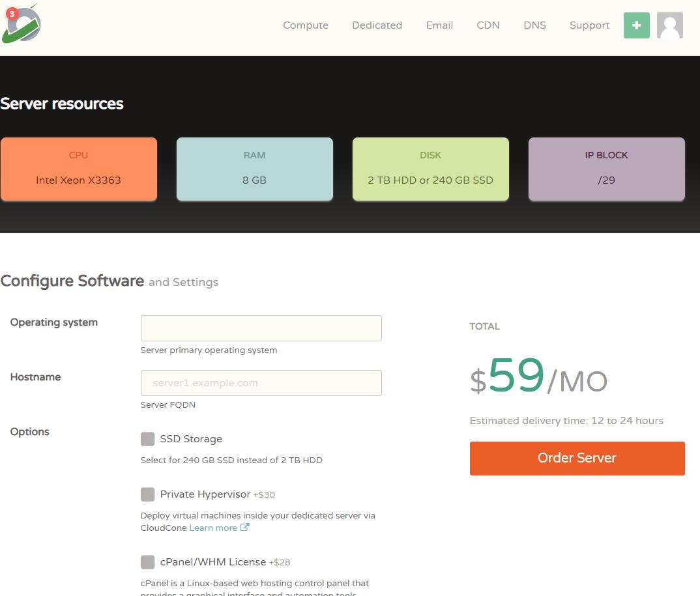Click the 'Server resources' heading
This screenshot has height=596, width=700.
pyautogui.click(x=62, y=104)
